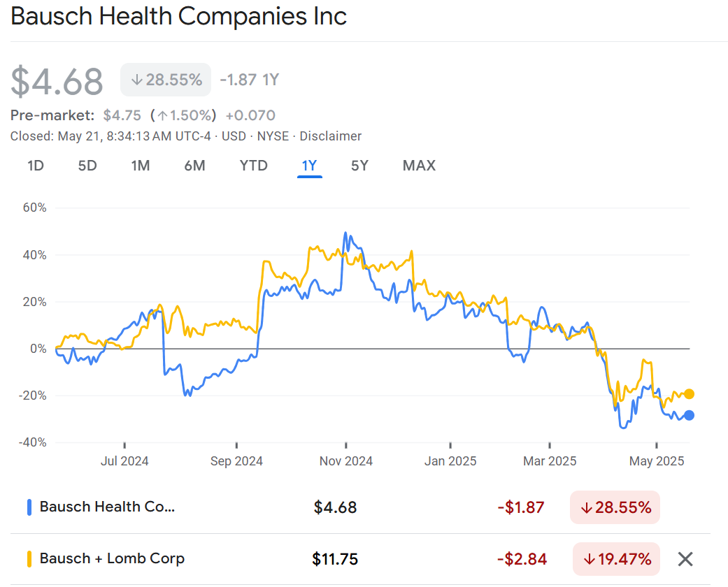Open the Disclaimer link

click(331, 136)
